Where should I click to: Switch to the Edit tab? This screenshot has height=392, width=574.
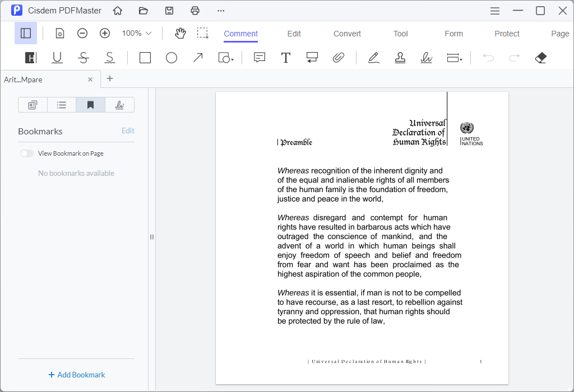[294, 33]
